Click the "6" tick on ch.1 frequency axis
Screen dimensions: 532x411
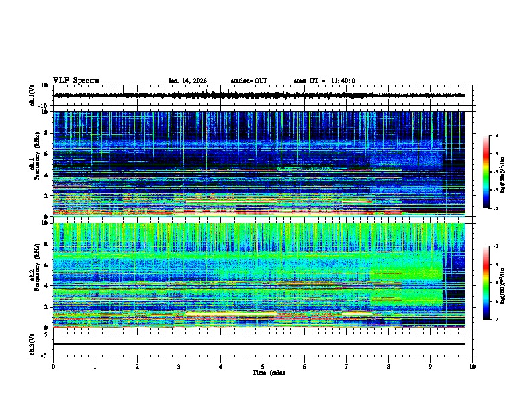47,154
